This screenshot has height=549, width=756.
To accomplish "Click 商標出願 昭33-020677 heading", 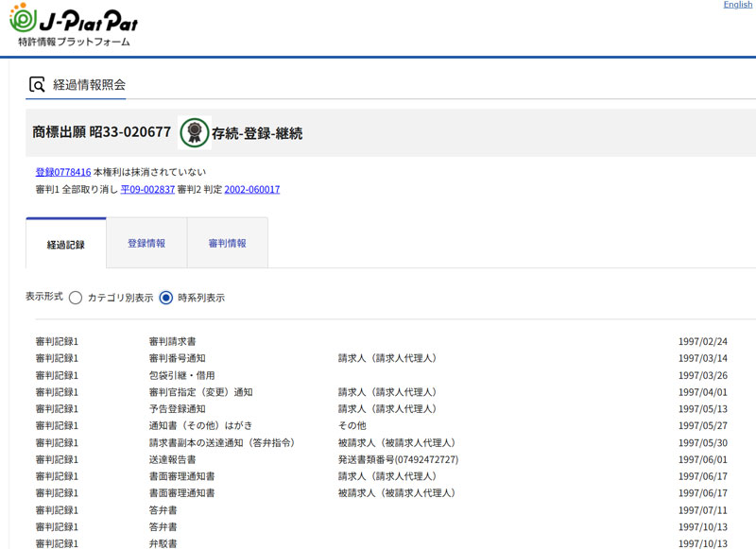I will pyautogui.click(x=102, y=132).
